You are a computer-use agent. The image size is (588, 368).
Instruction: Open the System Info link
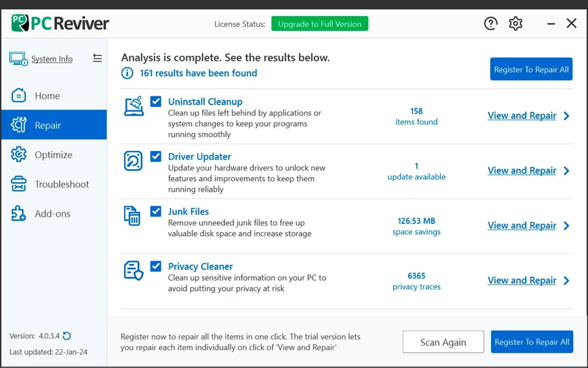click(52, 59)
